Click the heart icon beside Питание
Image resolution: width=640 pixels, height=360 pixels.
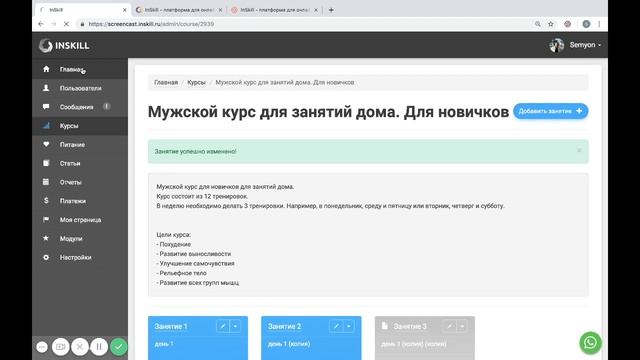click(46, 144)
